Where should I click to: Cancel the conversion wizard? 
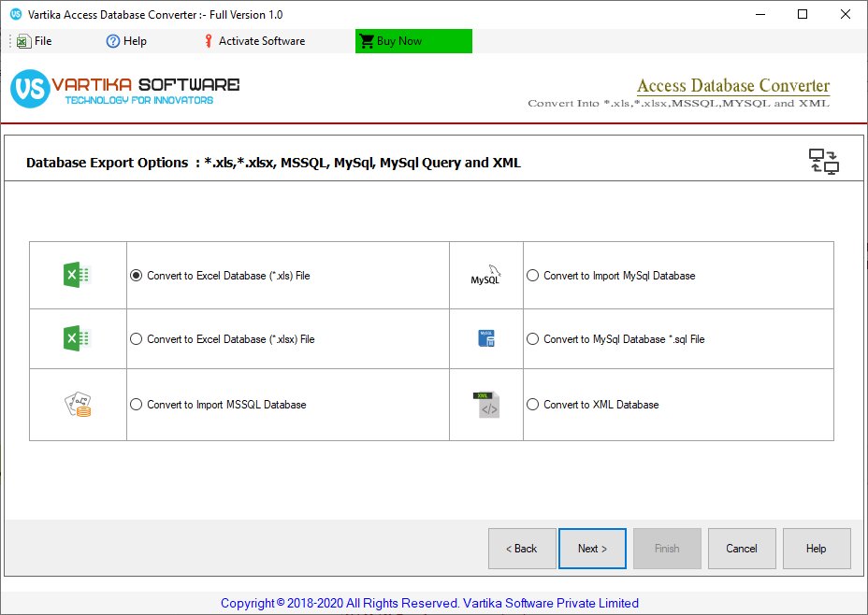pos(742,549)
